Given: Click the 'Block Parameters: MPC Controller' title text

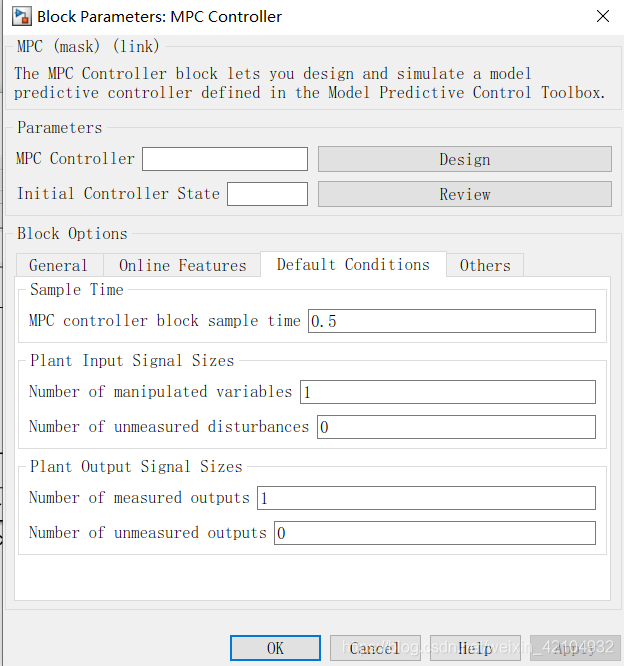Looking at the screenshot, I should tap(159, 17).
